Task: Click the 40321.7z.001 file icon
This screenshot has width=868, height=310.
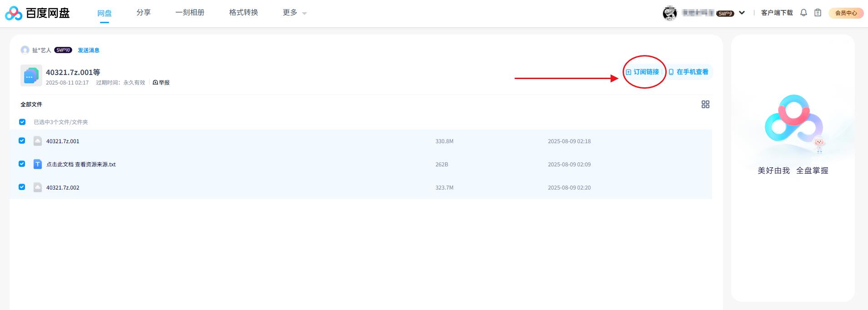Action: pos(38,141)
